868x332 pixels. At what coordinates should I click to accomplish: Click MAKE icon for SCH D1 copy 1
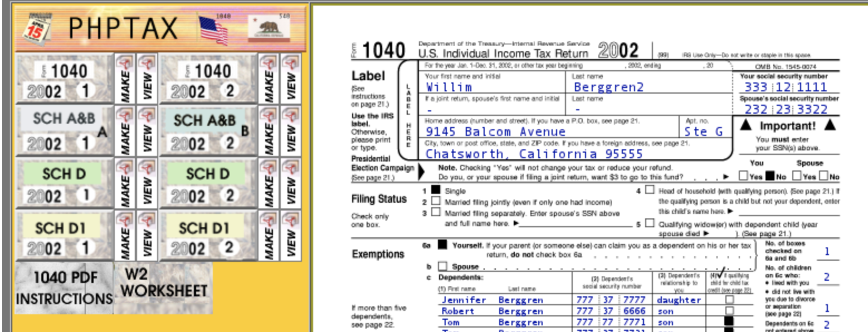pyautogui.click(x=125, y=236)
